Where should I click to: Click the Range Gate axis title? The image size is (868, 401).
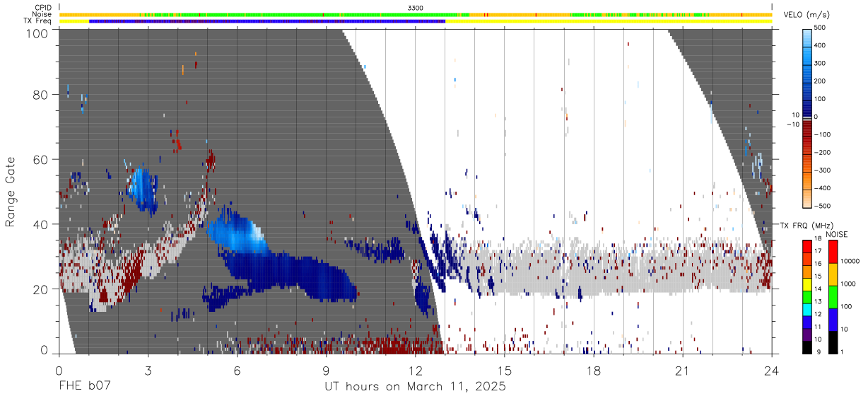tap(11, 193)
